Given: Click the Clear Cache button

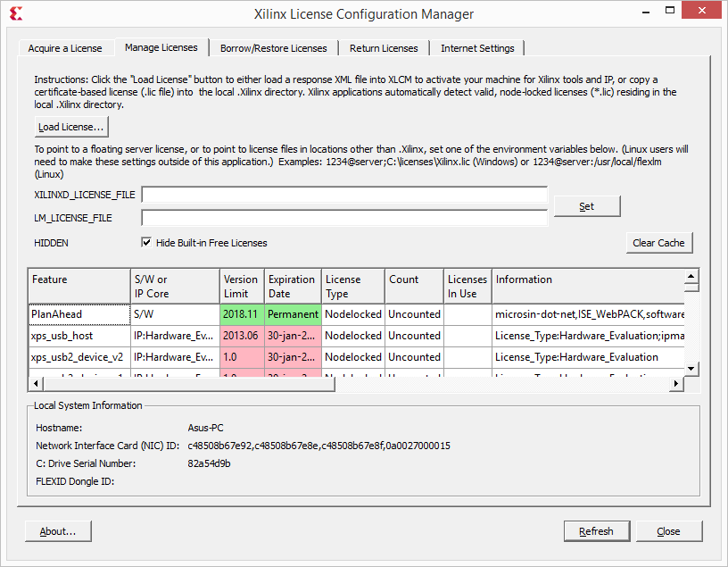Looking at the screenshot, I should [x=658, y=243].
